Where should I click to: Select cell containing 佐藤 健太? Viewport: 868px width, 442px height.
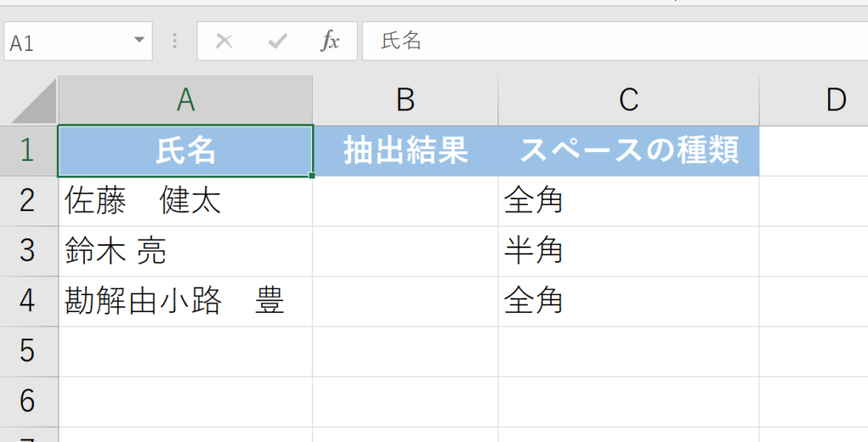point(186,201)
